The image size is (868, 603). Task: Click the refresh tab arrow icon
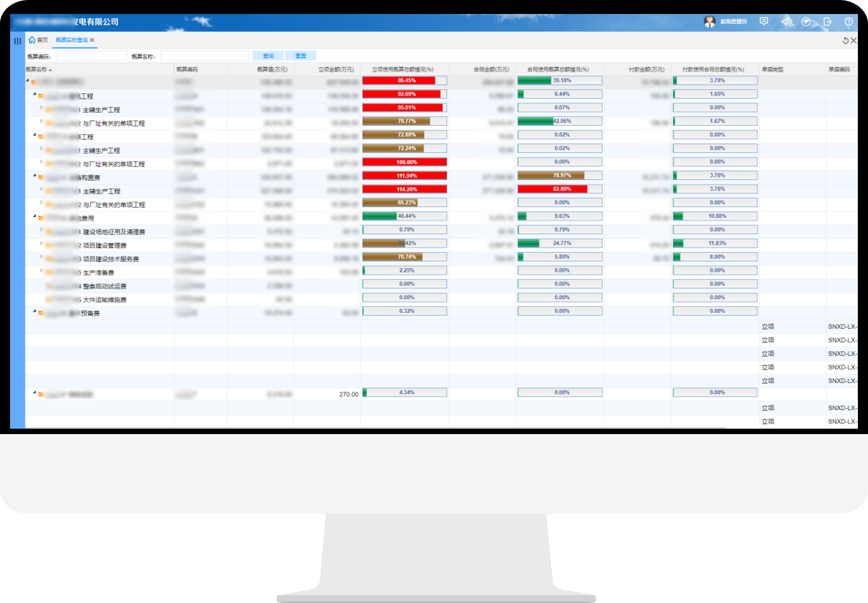[x=845, y=40]
